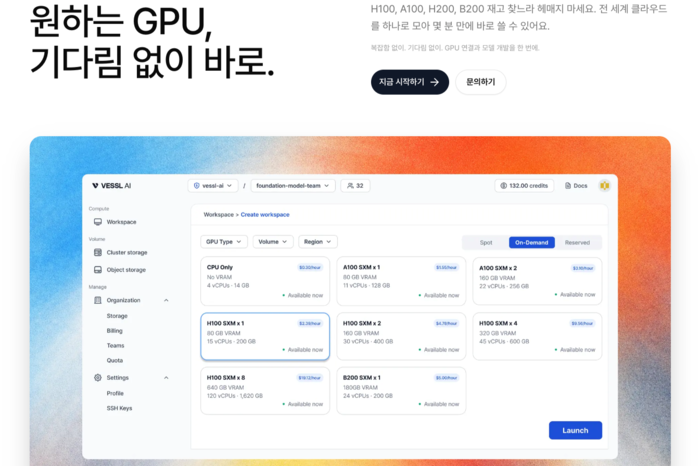Select the A100 SXM x 2 card
Image resolution: width=700 pixels, height=466 pixels.
tap(537, 281)
